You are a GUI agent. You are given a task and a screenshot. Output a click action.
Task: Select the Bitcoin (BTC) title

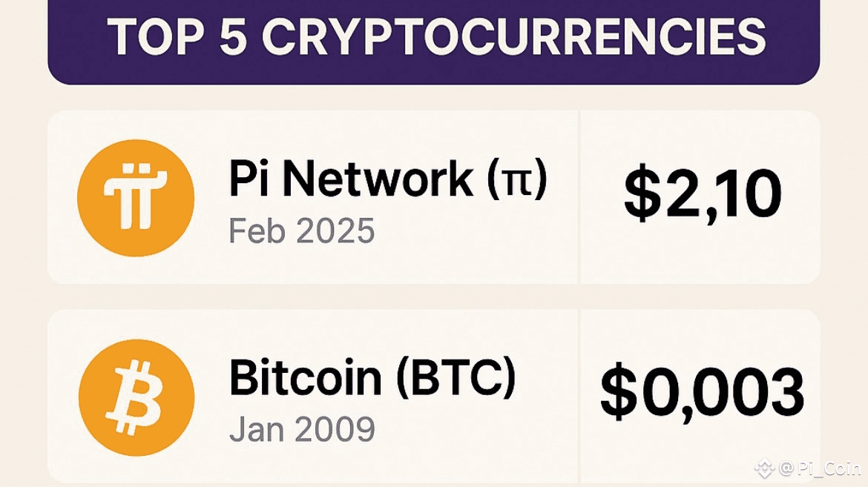point(372,377)
